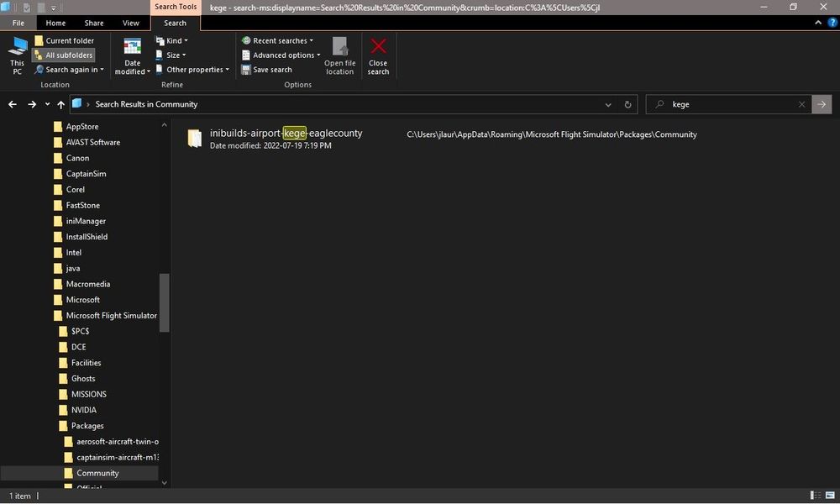Viewport: 840px width, 504px height.
Task: Click the Date modified calendar icon
Action: click(x=133, y=47)
